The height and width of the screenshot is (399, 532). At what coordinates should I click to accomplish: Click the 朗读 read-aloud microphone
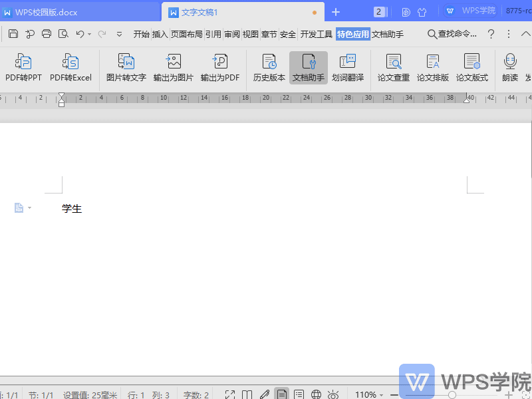point(510,68)
